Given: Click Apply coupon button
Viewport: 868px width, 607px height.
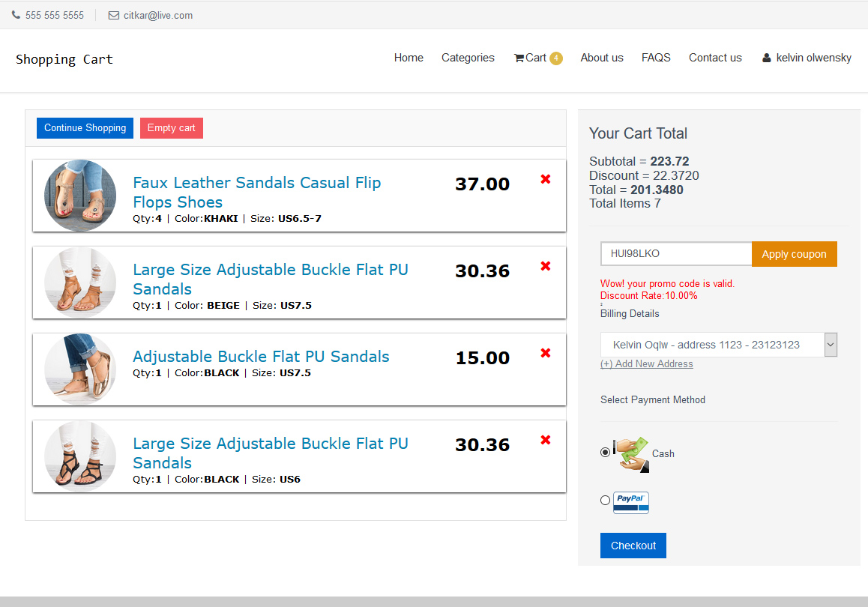Looking at the screenshot, I should [794, 254].
